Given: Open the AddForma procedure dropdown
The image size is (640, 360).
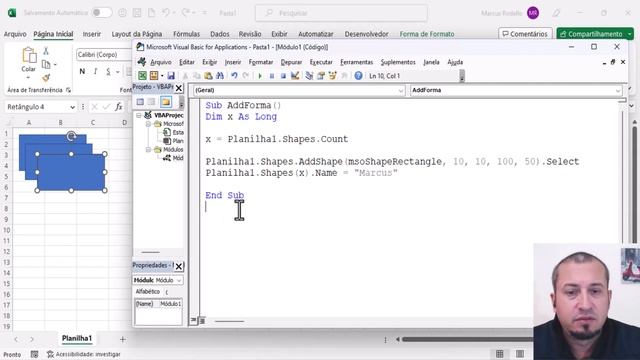Looking at the screenshot, I should [618, 90].
